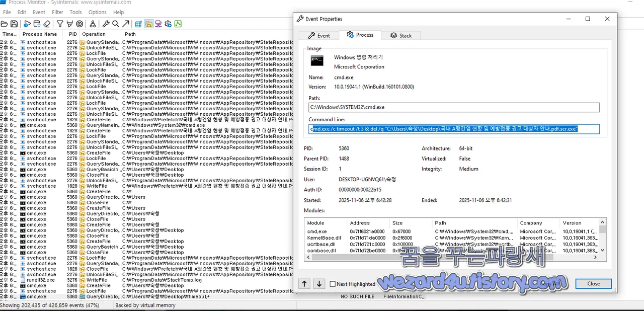Open Find with the magnifier icon
The height and width of the screenshot is (311, 644).
[x=115, y=24]
